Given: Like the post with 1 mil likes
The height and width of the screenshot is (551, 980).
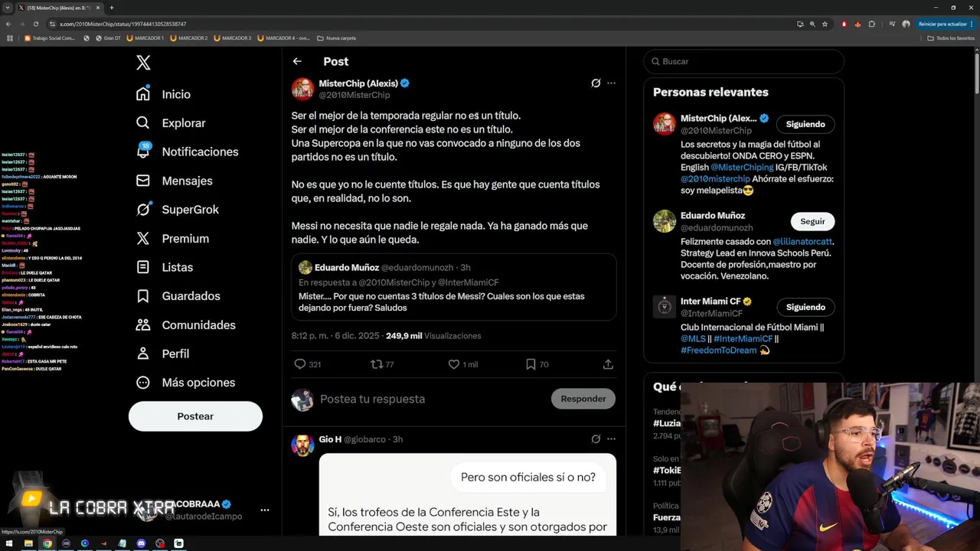Looking at the screenshot, I should coord(454,364).
